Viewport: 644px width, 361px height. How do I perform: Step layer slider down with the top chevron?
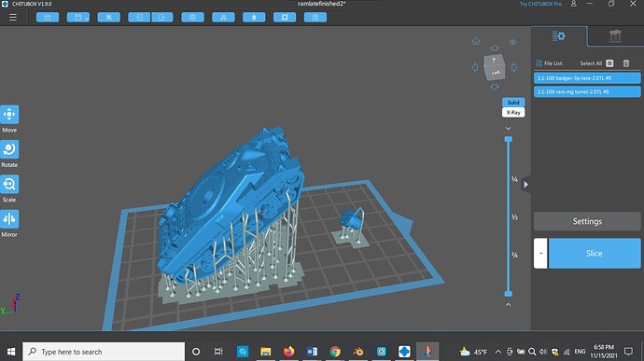pos(509,129)
